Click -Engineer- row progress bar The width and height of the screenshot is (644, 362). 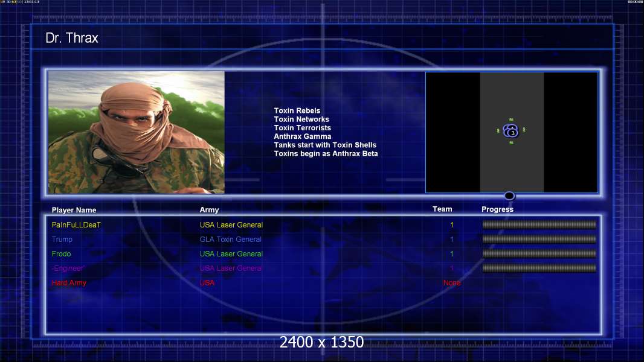[x=539, y=268]
